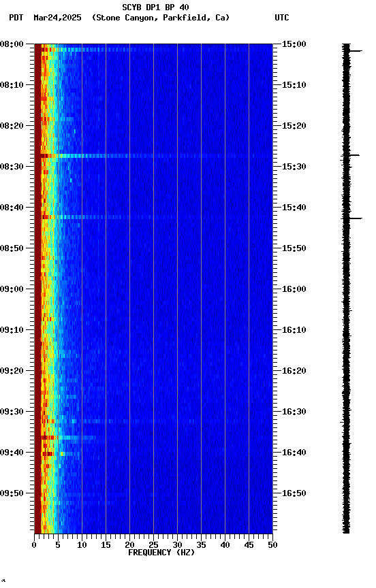The image size is (376, 588).
Task: Click the broadband event streak near 08:27 PDT
Action: point(153,156)
